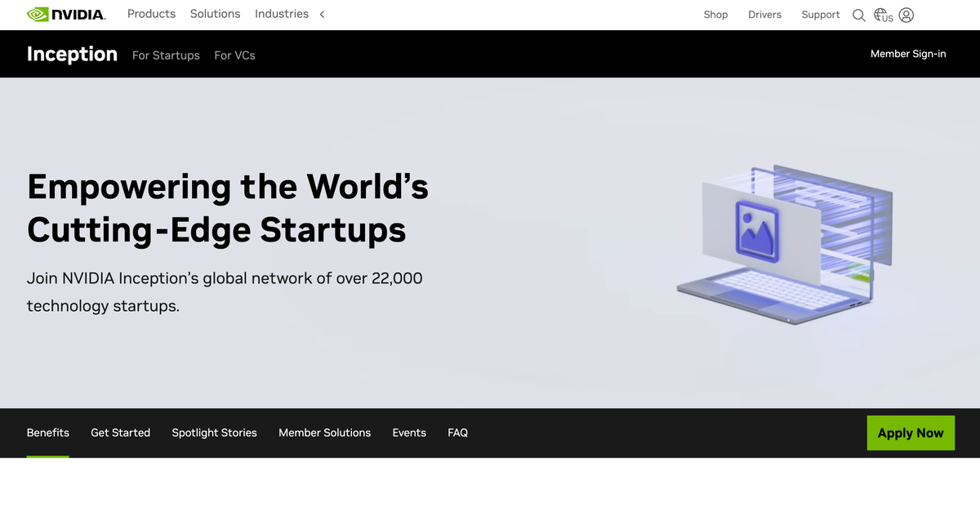Click the laptop illustration graphic
The image size is (980, 514).
784,245
